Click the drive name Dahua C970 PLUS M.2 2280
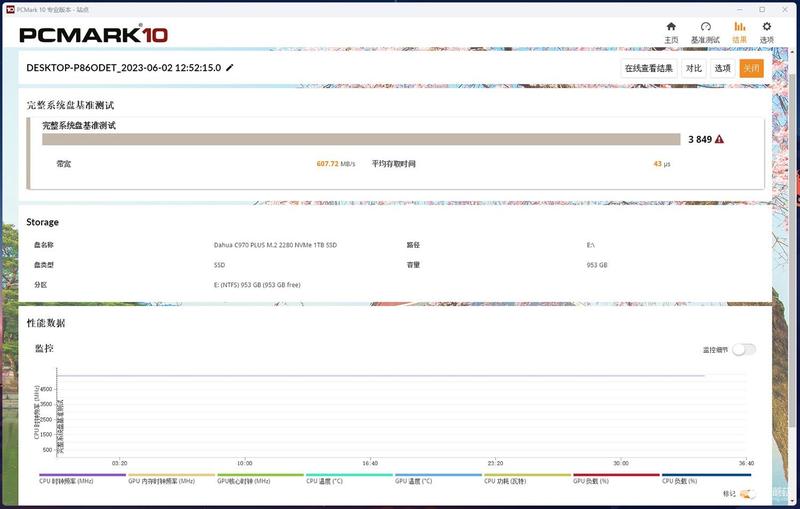The width and height of the screenshot is (800, 509). point(275,245)
